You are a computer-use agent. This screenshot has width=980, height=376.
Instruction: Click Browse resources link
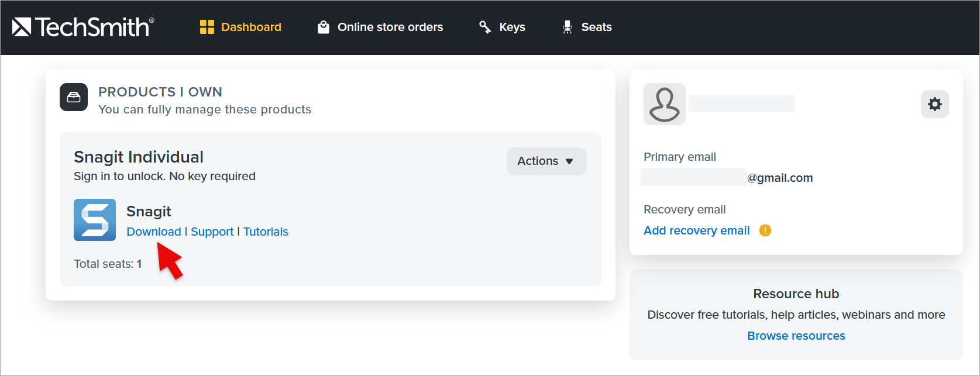(x=796, y=336)
